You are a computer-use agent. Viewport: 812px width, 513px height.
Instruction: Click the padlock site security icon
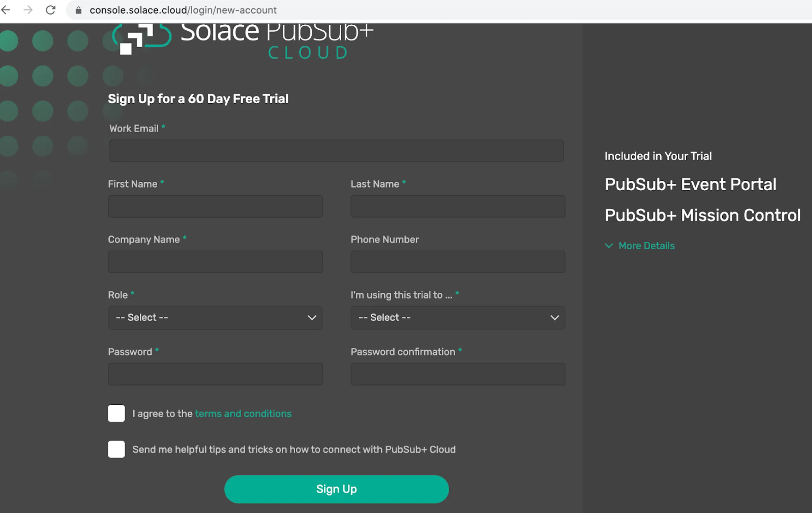click(x=79, y=10)
